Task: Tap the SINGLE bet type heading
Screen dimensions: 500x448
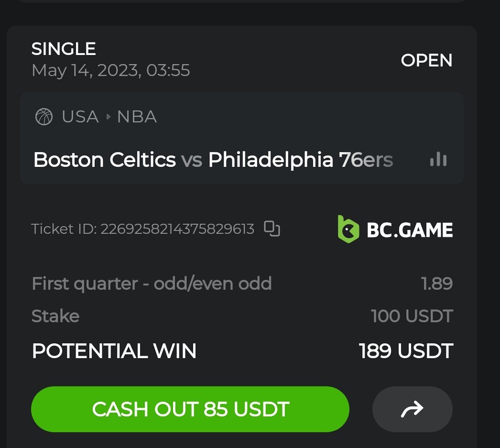Action: coord(64,49)
